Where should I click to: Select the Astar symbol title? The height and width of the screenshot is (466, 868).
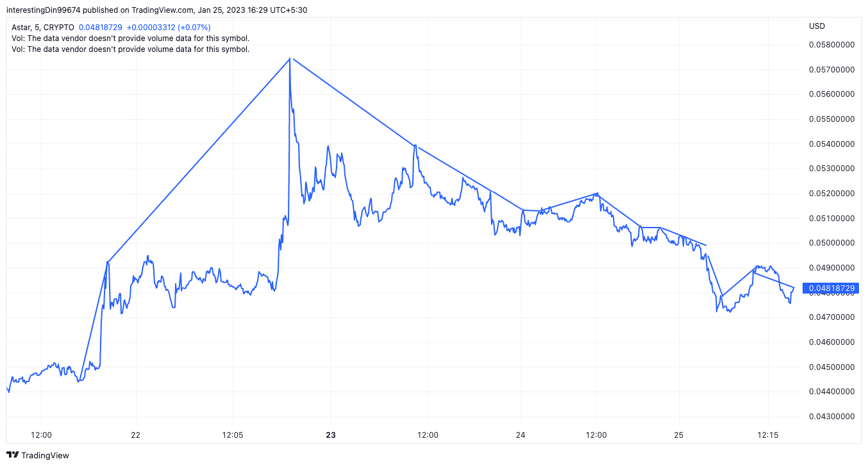point(43,28)
